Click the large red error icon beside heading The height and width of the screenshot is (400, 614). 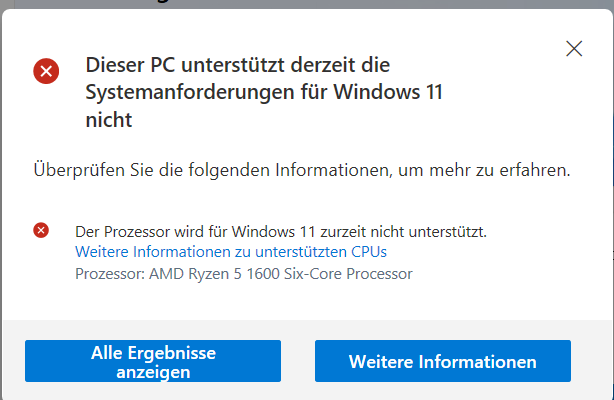tap(46, 71)
